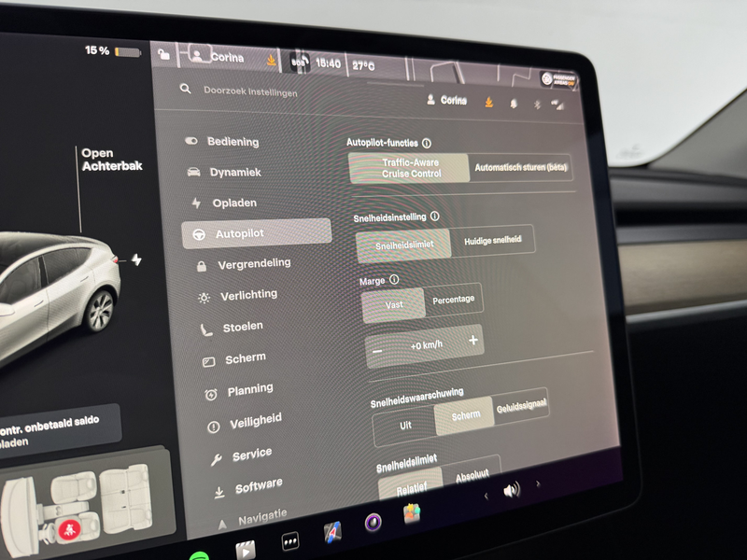This screenshot has width=747, height=560.
Task: Choose Percentage for Marge
Action: 453,300
